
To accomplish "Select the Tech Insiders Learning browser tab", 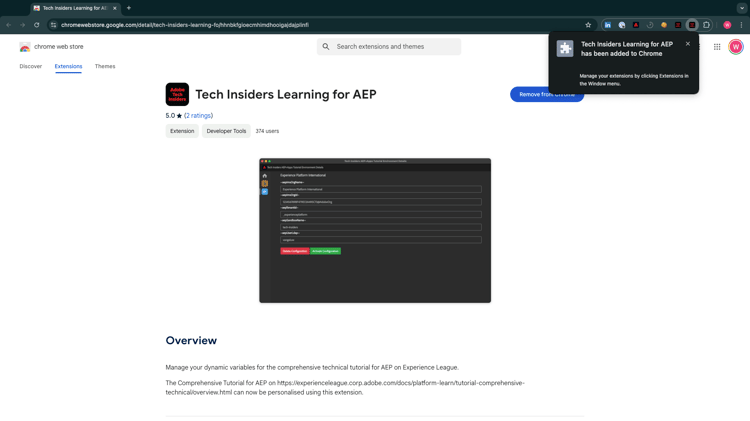I will [x=75, y=8].
